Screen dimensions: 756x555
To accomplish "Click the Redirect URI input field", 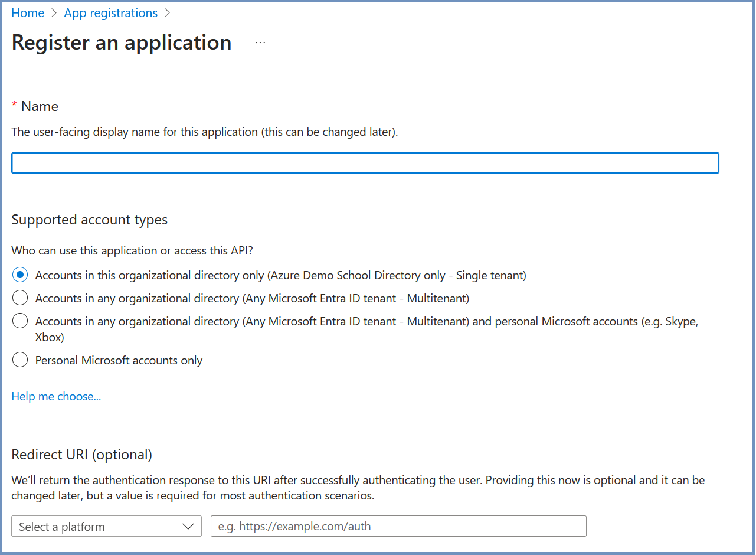I will coord(398,526).
